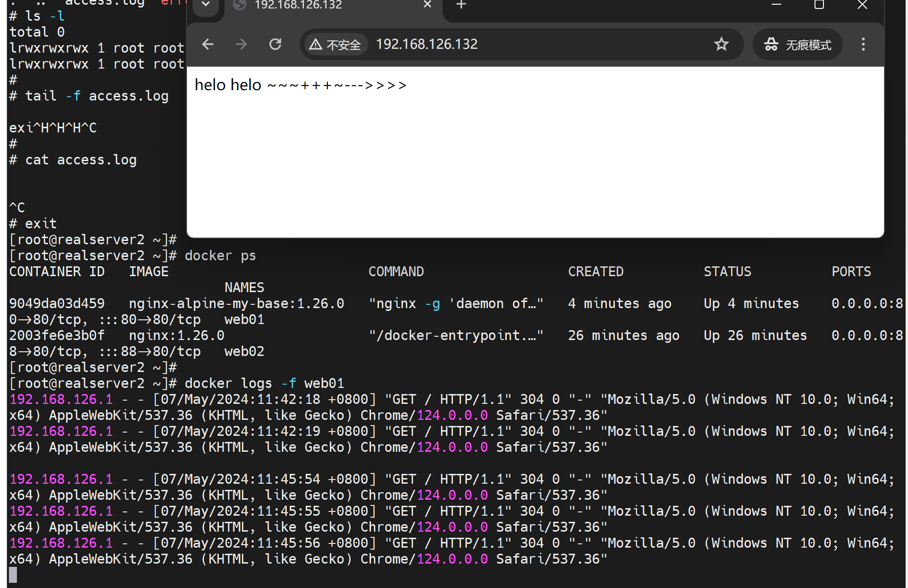Viewport: 908px width, 588px height.
Task: Minimize the browser window
Action: click(x=776, y=5)
